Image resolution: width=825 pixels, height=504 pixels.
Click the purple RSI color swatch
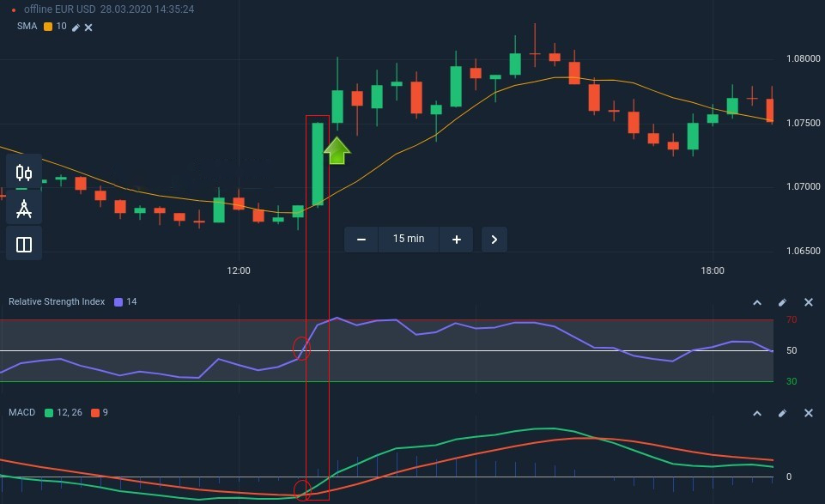pos(118,302)
